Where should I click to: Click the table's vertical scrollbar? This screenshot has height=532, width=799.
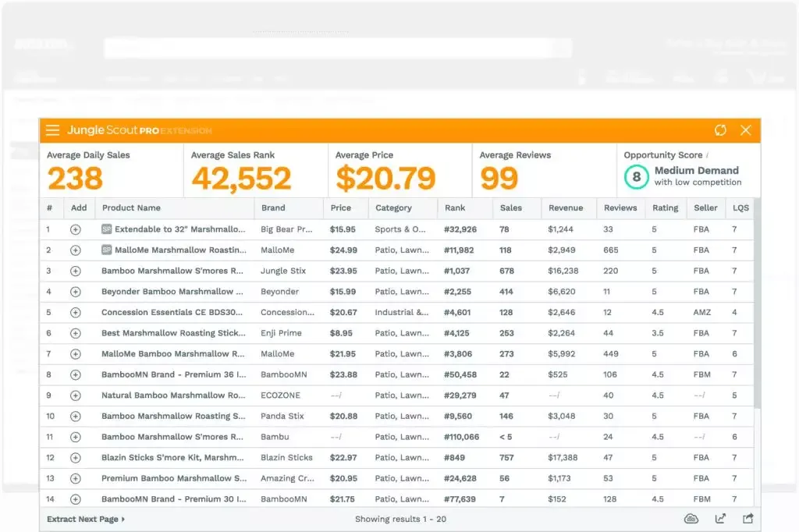pos(757,306)
